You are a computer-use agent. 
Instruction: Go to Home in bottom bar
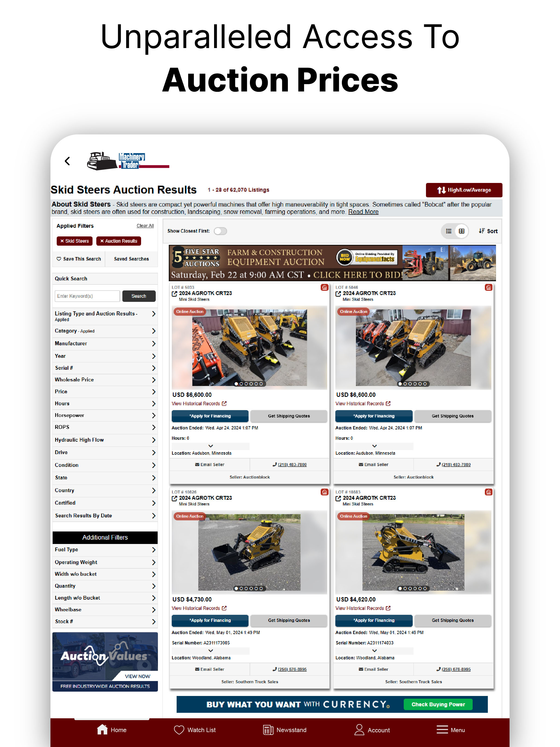tap(112, 730)
